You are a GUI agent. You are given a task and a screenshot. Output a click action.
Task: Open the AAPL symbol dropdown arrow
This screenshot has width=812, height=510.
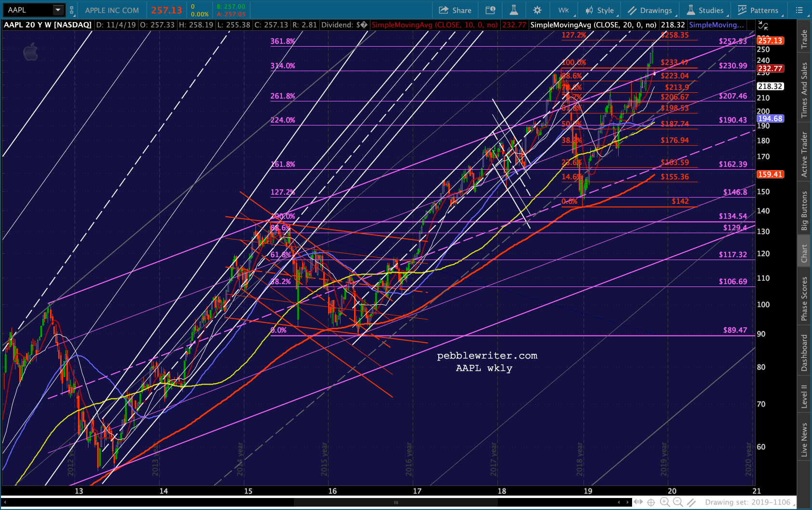[58, 10]
